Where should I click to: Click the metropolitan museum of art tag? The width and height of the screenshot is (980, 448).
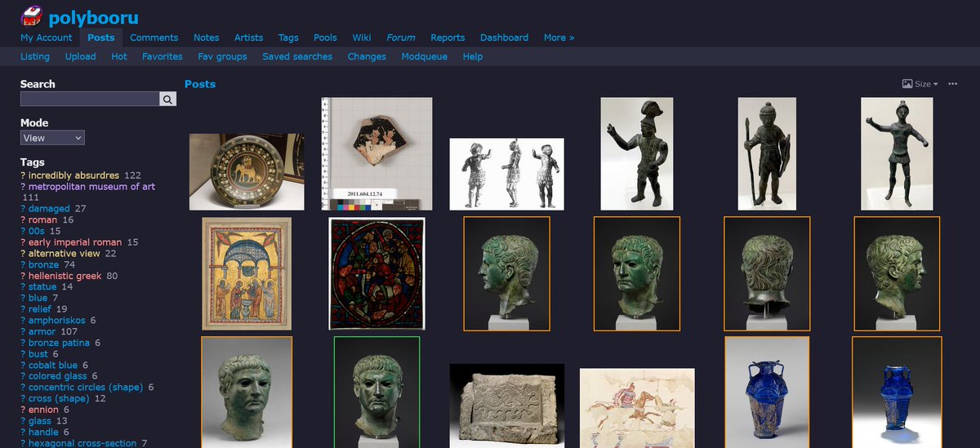91,186
